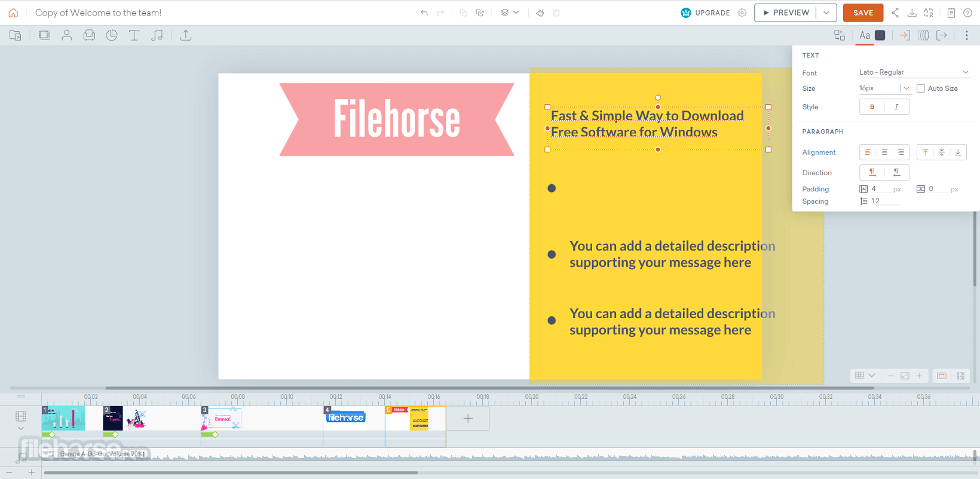
Task: Download the project
Action: [912, 13]
